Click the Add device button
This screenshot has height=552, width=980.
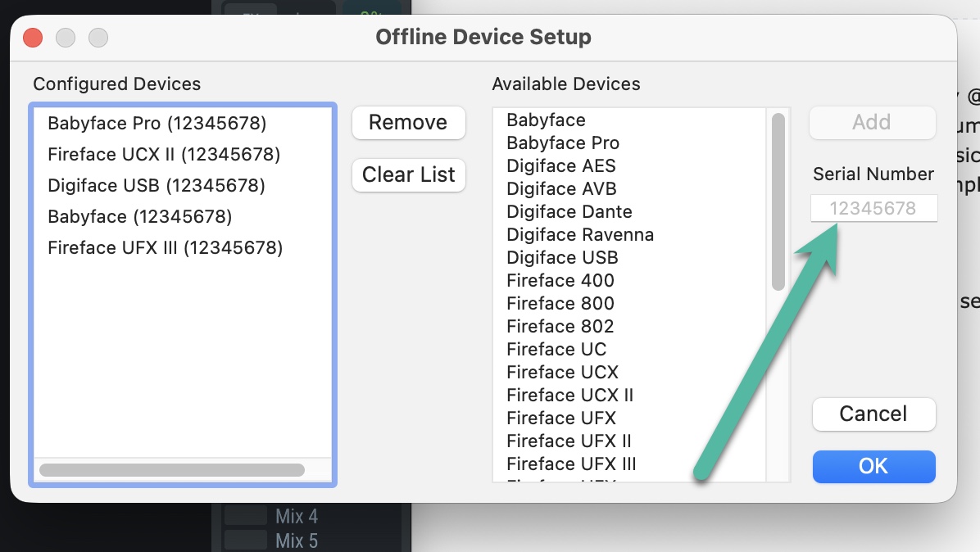tap(873, 122)
